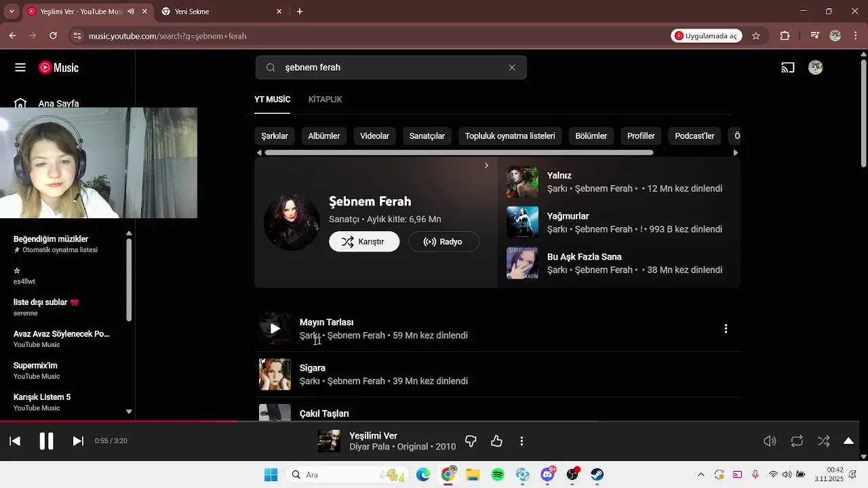Image resolution: width=868 pixels, height=488 pixels.
Task: Open the account avatar menu
Action: point(816,68)
